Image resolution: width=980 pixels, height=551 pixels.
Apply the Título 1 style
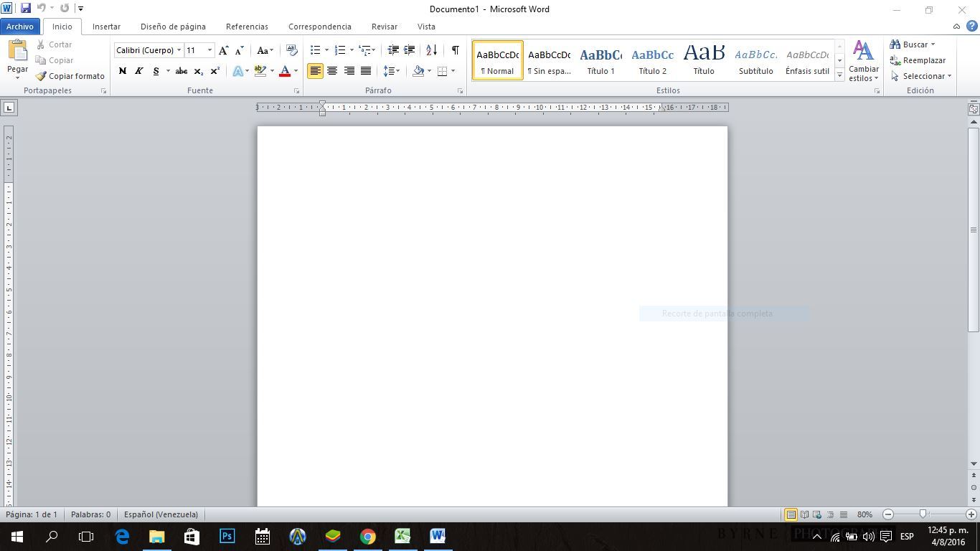pyautogui.click(x=600, y=61)
